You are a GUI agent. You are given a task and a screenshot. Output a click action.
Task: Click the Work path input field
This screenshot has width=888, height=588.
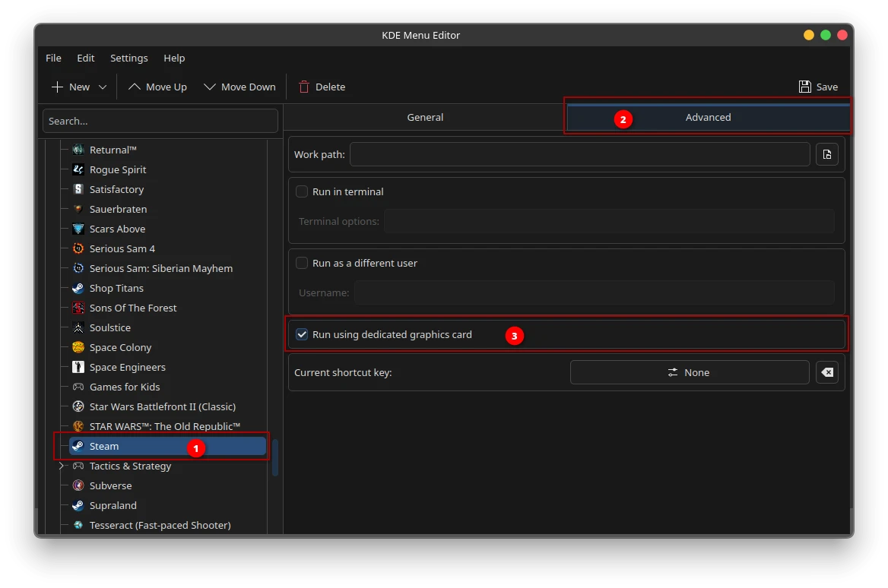(580, 154)
